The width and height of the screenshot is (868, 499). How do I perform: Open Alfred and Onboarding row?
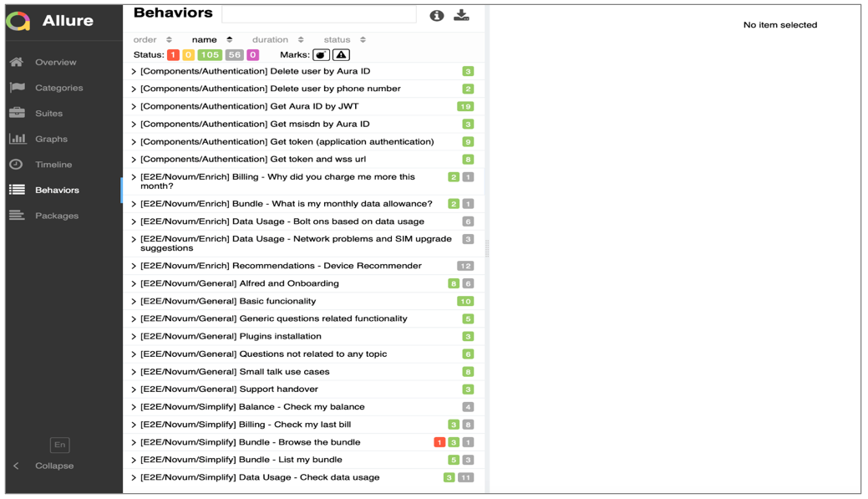pos(303,283)
